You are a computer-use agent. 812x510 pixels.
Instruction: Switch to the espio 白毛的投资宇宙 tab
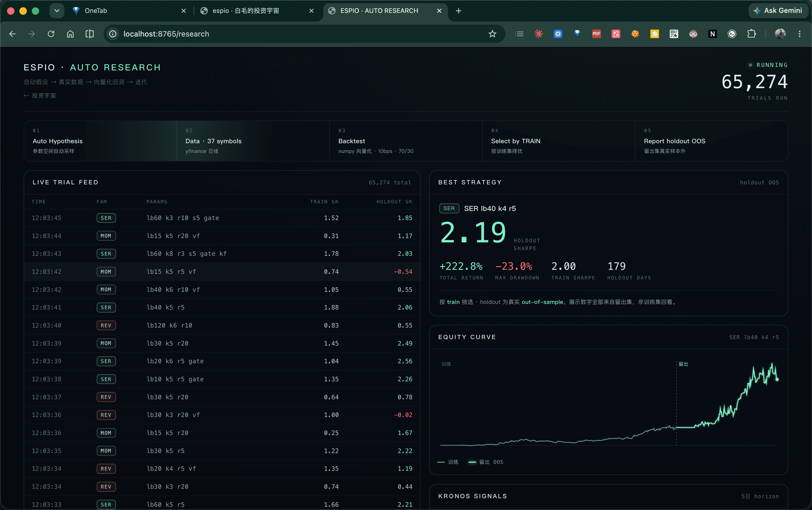click(x=258, y=11)
